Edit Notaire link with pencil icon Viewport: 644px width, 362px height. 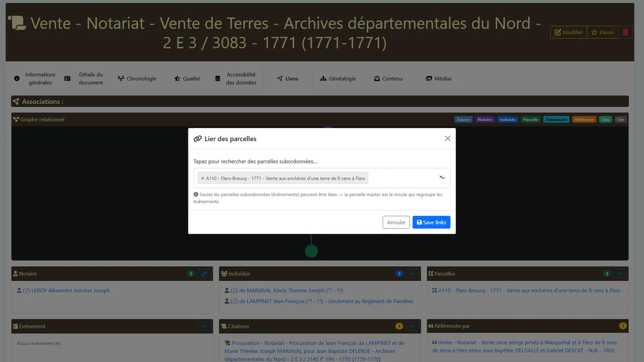[x=204, y=274]
